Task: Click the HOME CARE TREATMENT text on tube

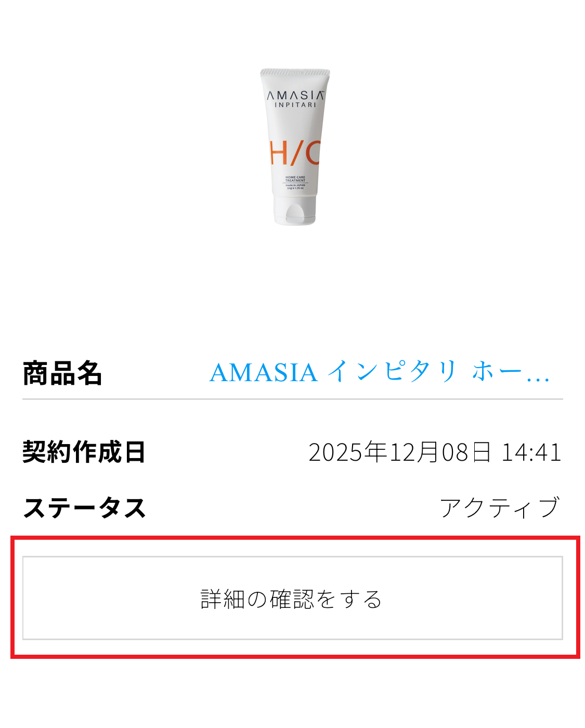Action: (x=295, y=179)
